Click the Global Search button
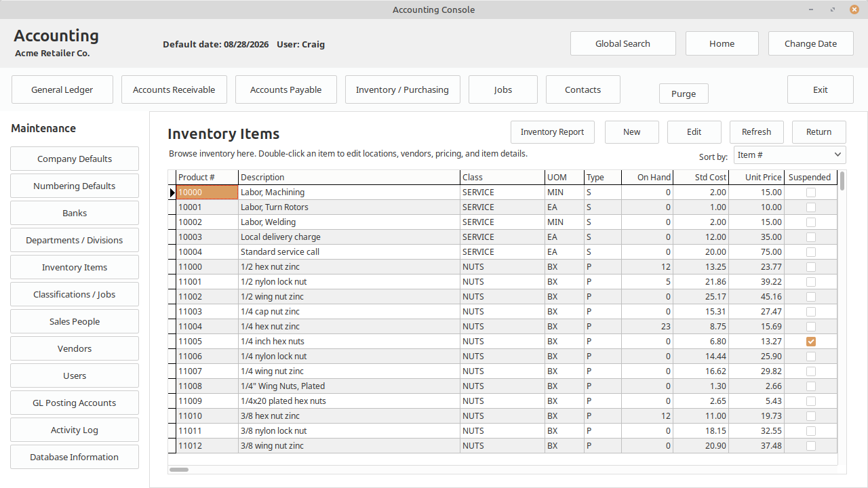Viewport: 868px width, 488px height. pos(623,43)
